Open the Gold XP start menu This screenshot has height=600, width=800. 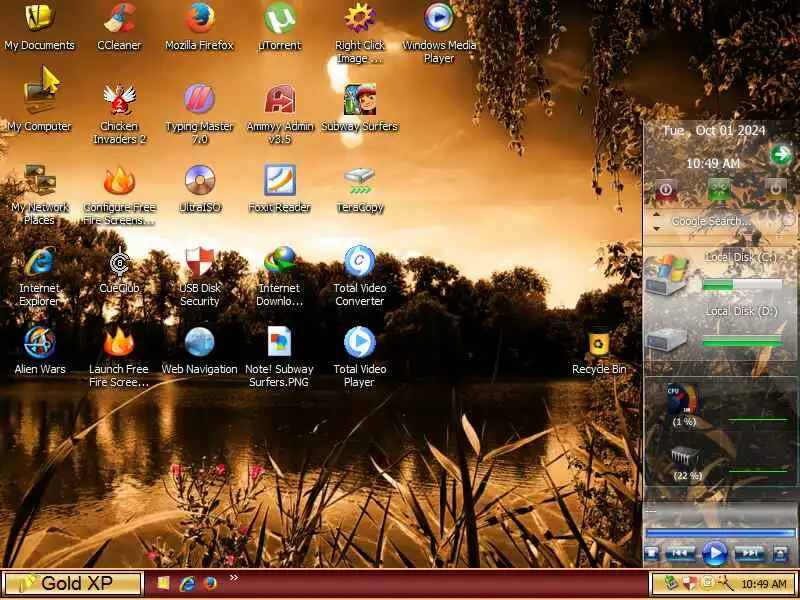pyautogui.click(x=72, y=583)
